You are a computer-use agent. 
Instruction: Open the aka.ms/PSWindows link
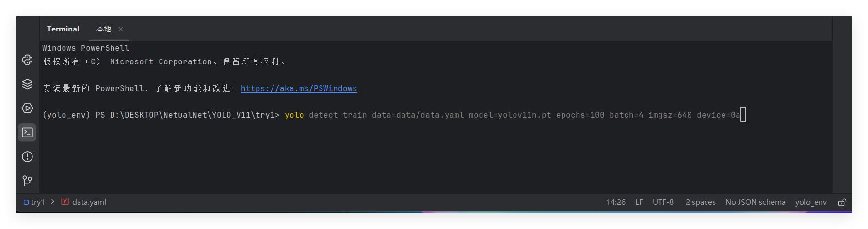click(x=299, y=88)
